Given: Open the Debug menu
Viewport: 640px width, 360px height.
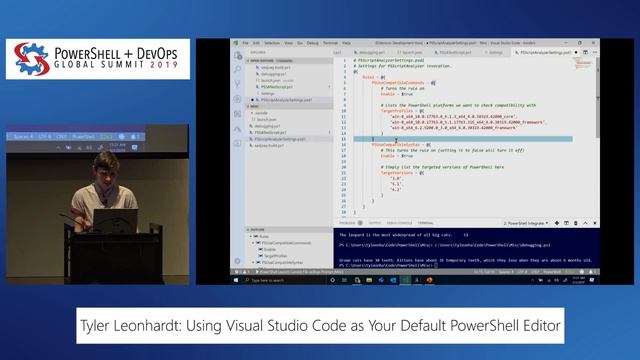Looking at the screenshot, I should [x=312, y=43].
